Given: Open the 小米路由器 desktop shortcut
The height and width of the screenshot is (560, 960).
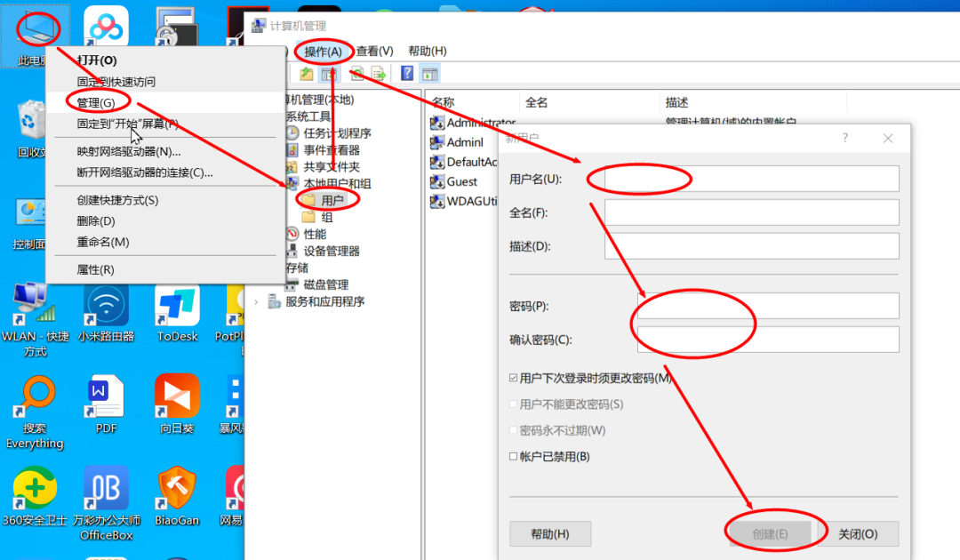Looking at the screenshot, I should pyautogui.click(x=106, y=308).
